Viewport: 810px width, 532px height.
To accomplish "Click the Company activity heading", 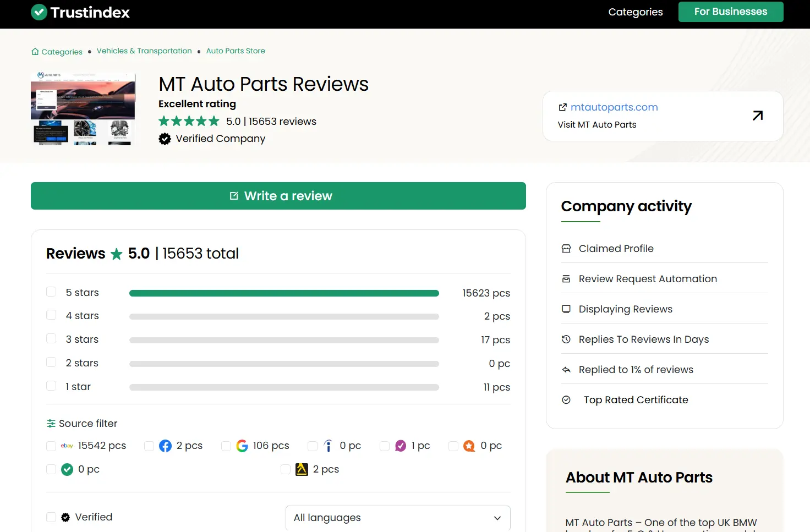I will 626,206.
